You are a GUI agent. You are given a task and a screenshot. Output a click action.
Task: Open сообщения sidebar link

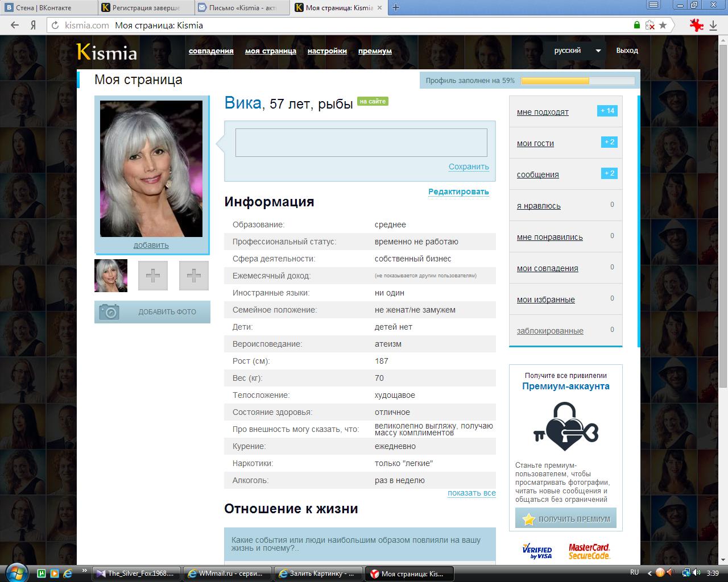click(x=538, y=174)
